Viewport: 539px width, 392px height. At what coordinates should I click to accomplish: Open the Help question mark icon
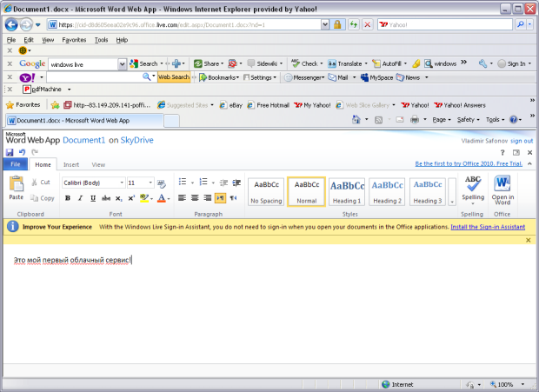(502, 152)
